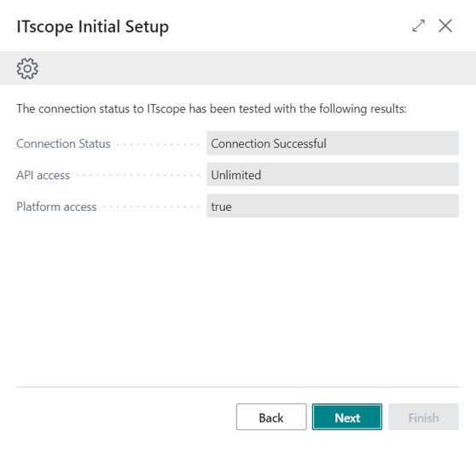Screen dimensions: 476x449
Task: Click the horizontal divider above the wizard buttons
Action: pos(237,387)
